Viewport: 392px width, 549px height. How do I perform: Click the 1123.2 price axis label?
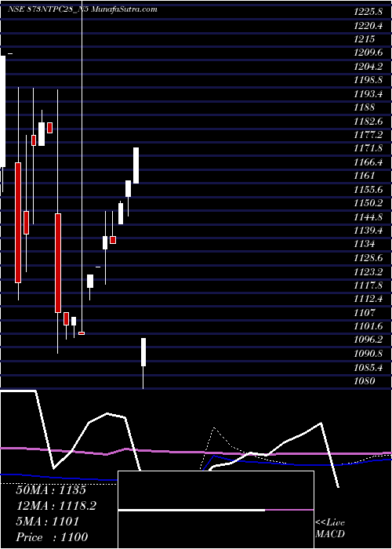[368, 271]
